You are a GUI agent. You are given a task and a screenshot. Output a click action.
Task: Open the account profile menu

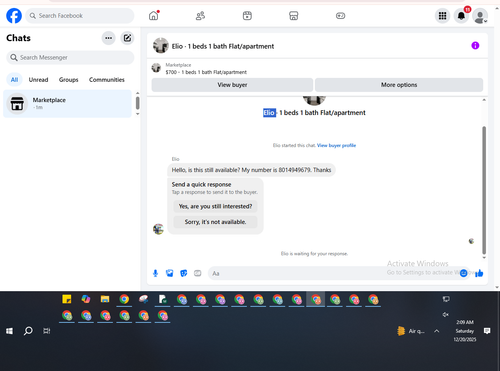(x=480, y=16)
